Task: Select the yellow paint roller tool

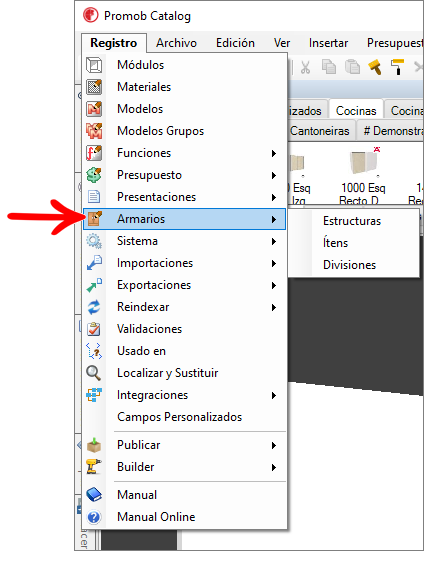Action: click(397, 67)
